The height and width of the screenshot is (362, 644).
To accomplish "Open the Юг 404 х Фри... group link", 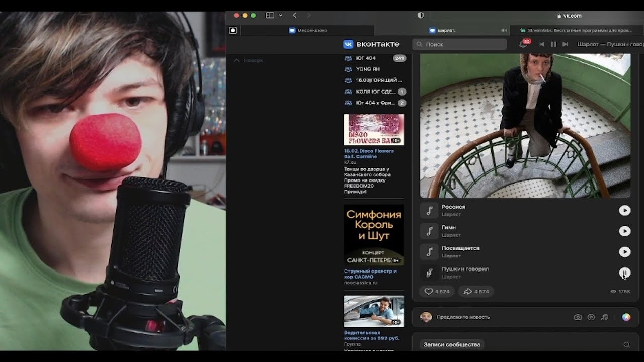I will coord(375,103).
